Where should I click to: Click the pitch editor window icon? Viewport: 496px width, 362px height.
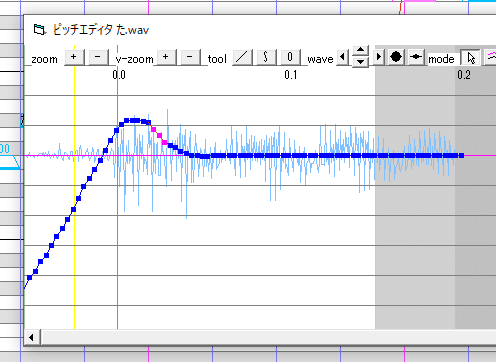point(39,30)
